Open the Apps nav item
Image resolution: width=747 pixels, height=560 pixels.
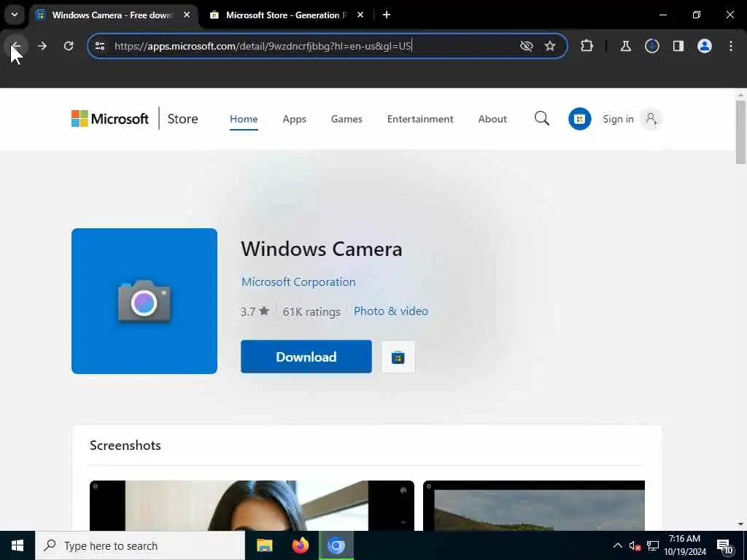tap(295, 119)
